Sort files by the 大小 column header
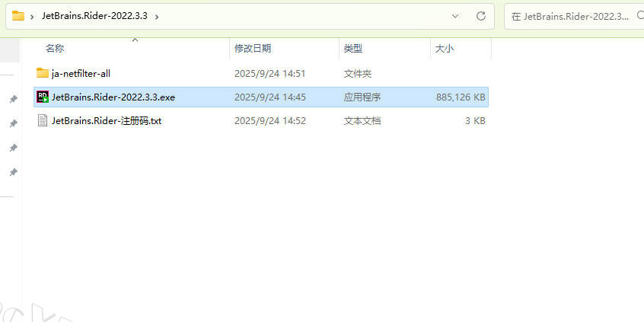The height and width of the screenshot is (322, 644). (444, 49)
